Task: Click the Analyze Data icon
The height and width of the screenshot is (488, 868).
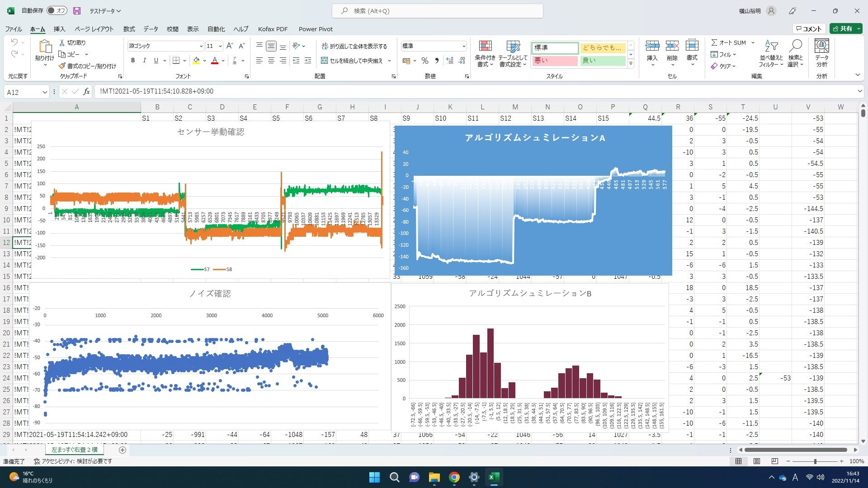Action: (x=821, y=47)
